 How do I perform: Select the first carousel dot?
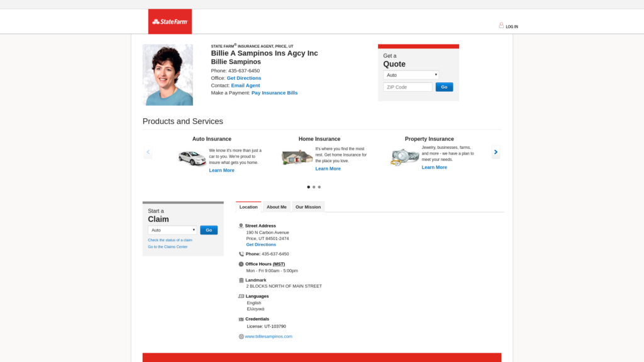(x=308, y=187)
